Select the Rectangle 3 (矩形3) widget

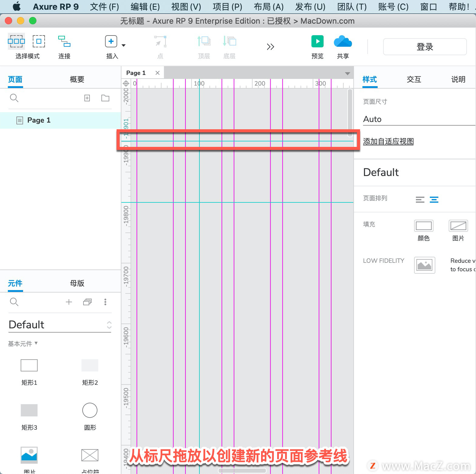(29, 410)
